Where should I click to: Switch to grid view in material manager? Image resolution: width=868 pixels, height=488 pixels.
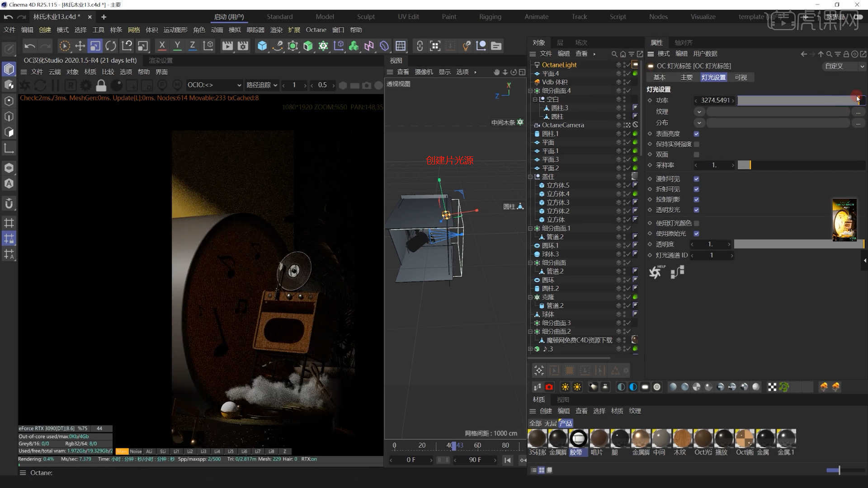click(x=542, y=470)
